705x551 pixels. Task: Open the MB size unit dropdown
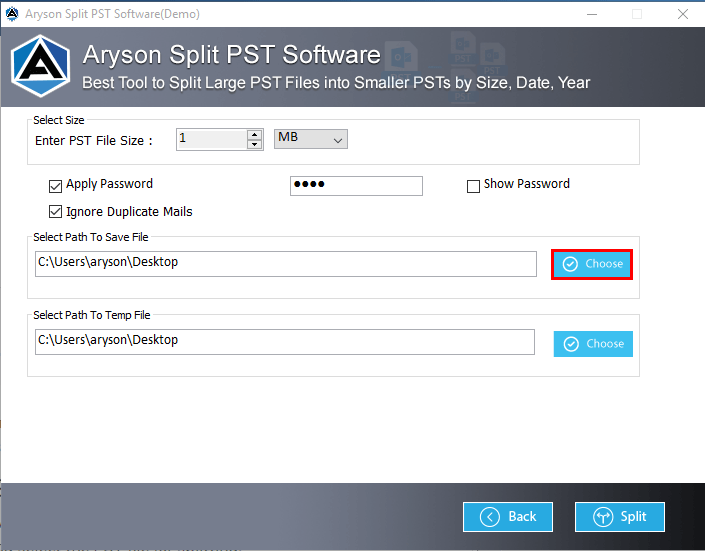tap(311, 139)
